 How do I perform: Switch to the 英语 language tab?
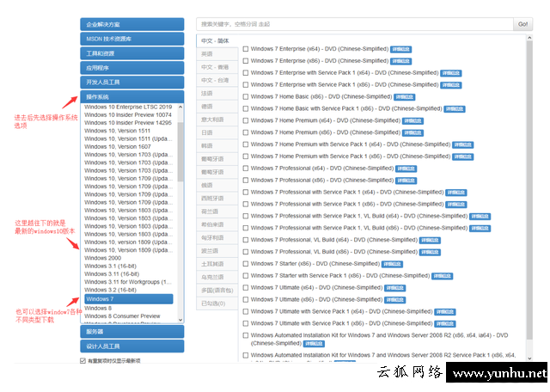point(217,54)
